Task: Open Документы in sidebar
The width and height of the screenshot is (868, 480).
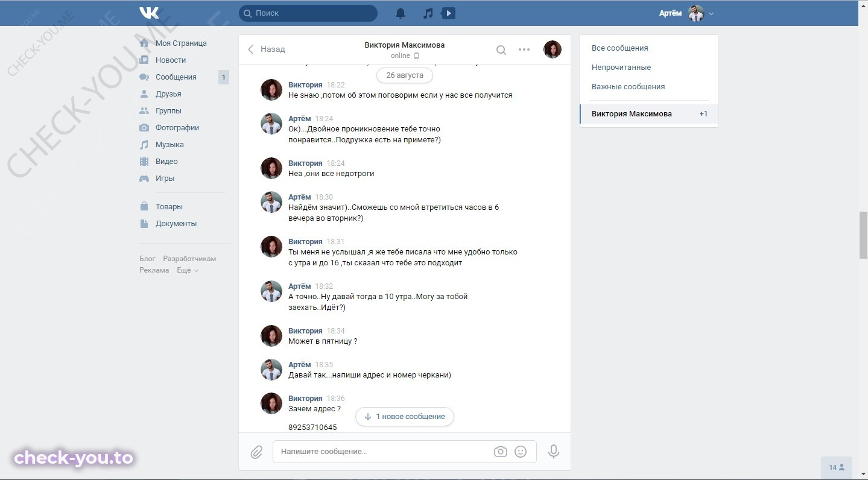Action: (x=176, y=224)
